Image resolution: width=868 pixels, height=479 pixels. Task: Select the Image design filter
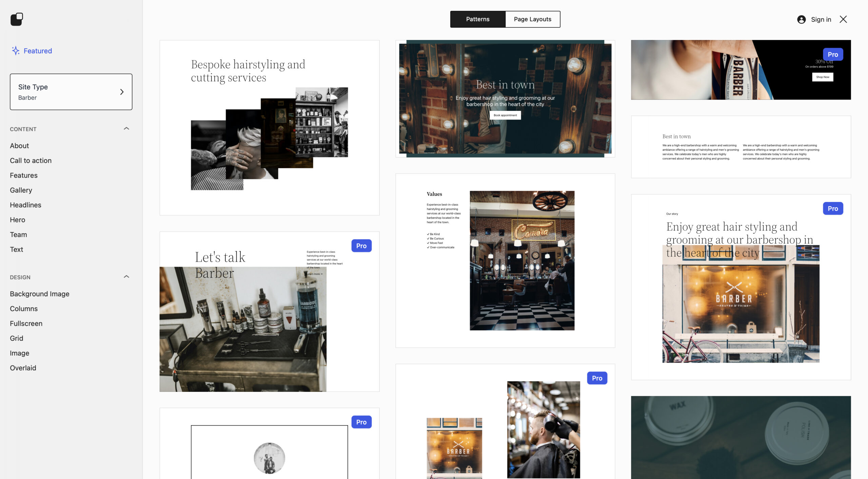pos(19,353)
